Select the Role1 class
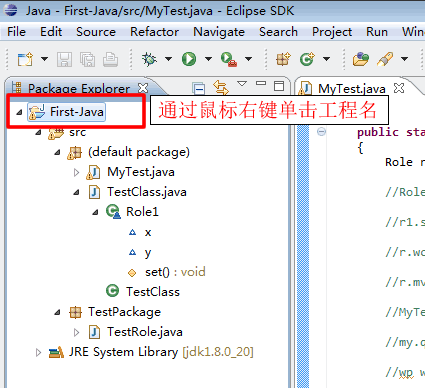The image size is (425, 388). point(142,212)
